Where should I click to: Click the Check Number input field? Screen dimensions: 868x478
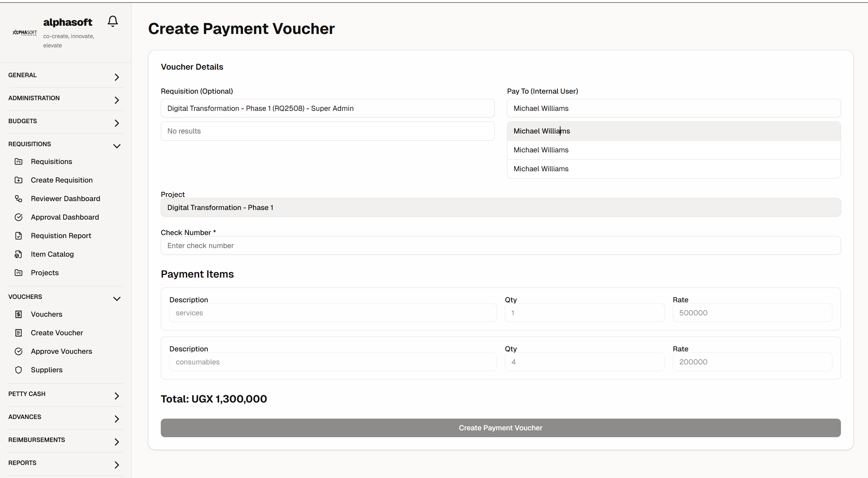[x=500, y=246]
